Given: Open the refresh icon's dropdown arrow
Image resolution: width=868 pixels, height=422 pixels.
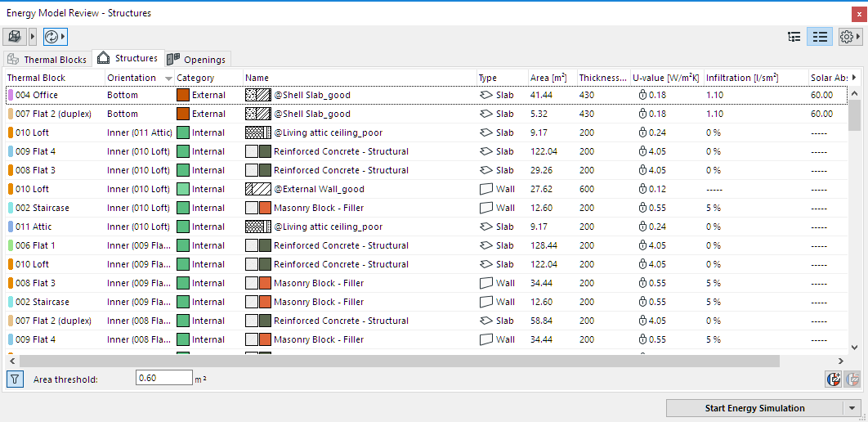Looking at the screenshot, I should [x=63, y=37].
